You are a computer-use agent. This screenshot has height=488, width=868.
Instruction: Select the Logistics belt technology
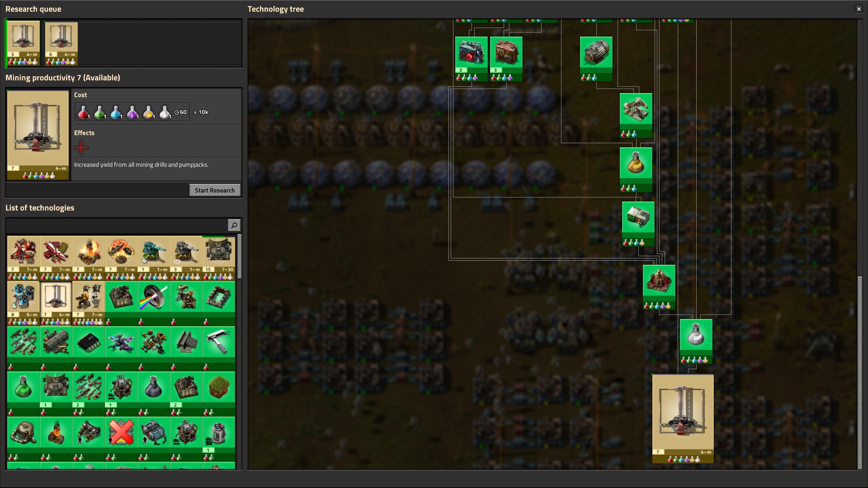(56, 348)
